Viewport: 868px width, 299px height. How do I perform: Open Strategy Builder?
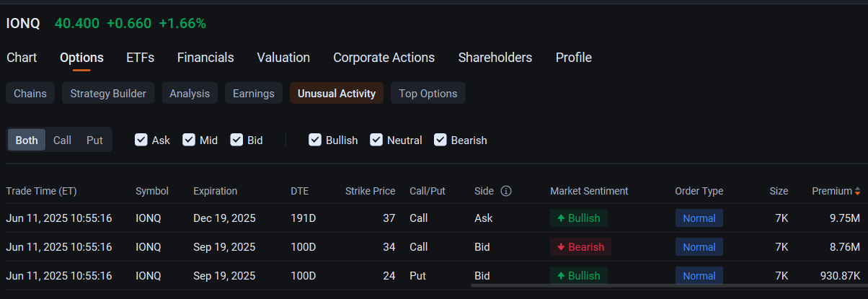[108, 93]
